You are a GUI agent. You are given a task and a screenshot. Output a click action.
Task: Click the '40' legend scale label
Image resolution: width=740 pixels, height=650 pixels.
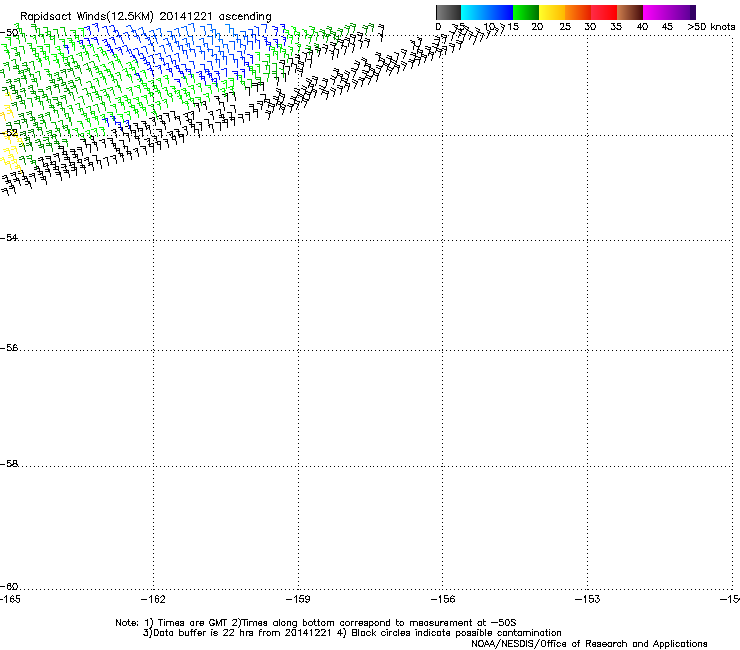[642, 27]
